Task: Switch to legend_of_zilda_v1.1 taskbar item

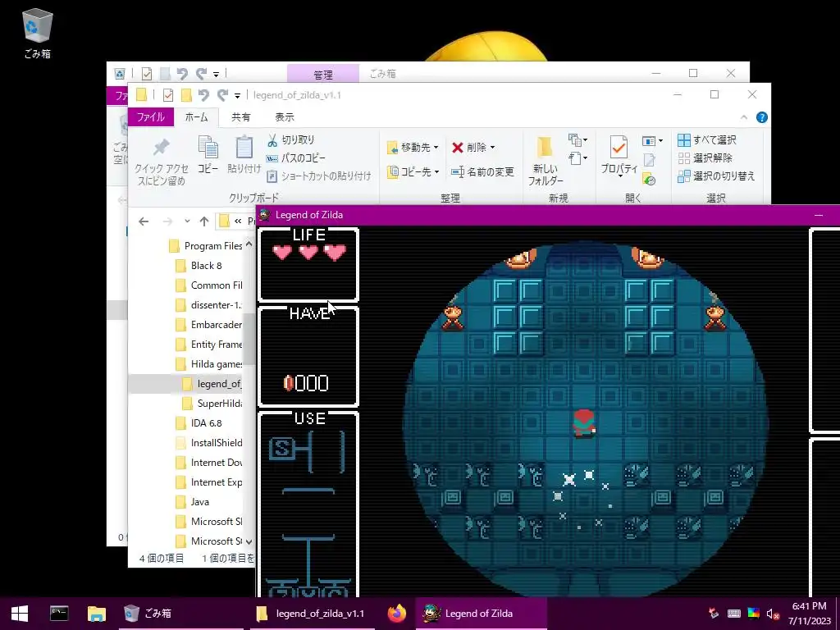Action: [311, 614]
